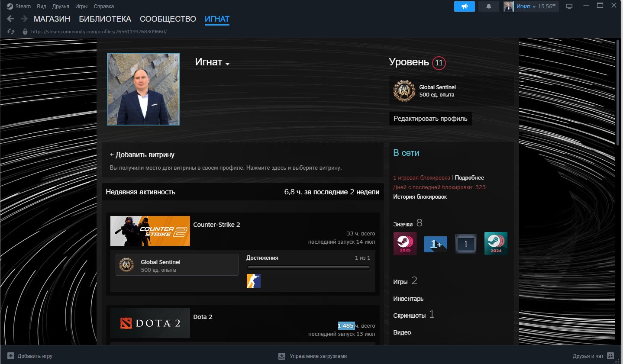Open the История блокировок link
Viewport: 623px width, 364px height.
tap(420, 196)
